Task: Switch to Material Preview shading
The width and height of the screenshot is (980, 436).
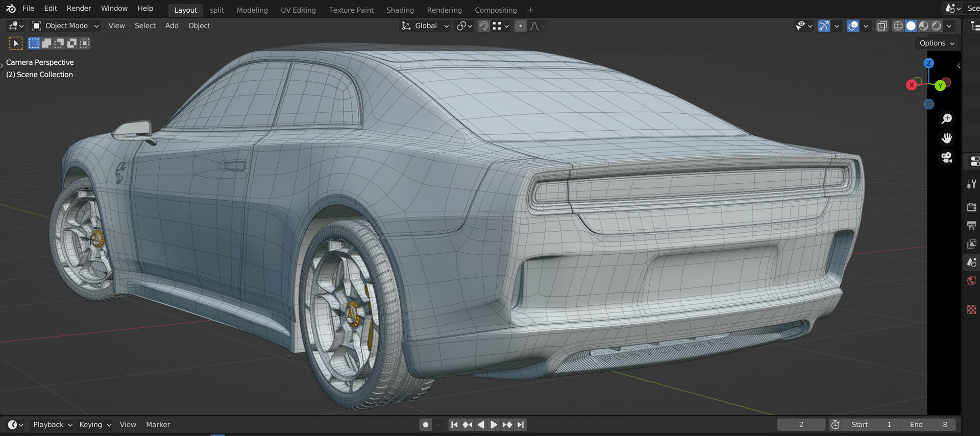Action: coord(924,26)
